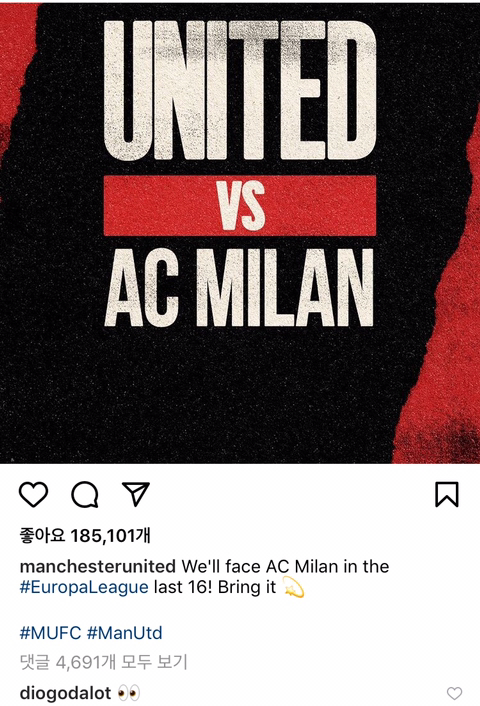The image size is (480, 706).
Task: Share the post using the paper plane icon
Action: pyautogui.click(x=136, y=494)
